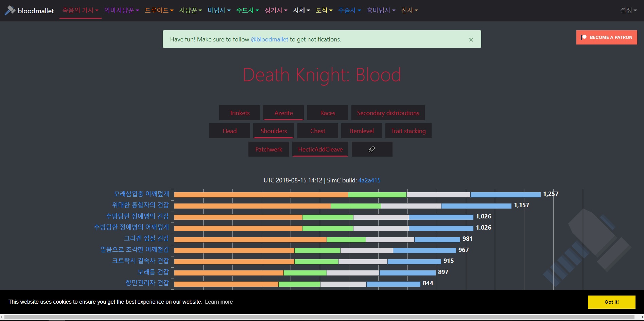Click the Learn more cookie link
This screenshot has width=644, height=321.
coord(219,302)
